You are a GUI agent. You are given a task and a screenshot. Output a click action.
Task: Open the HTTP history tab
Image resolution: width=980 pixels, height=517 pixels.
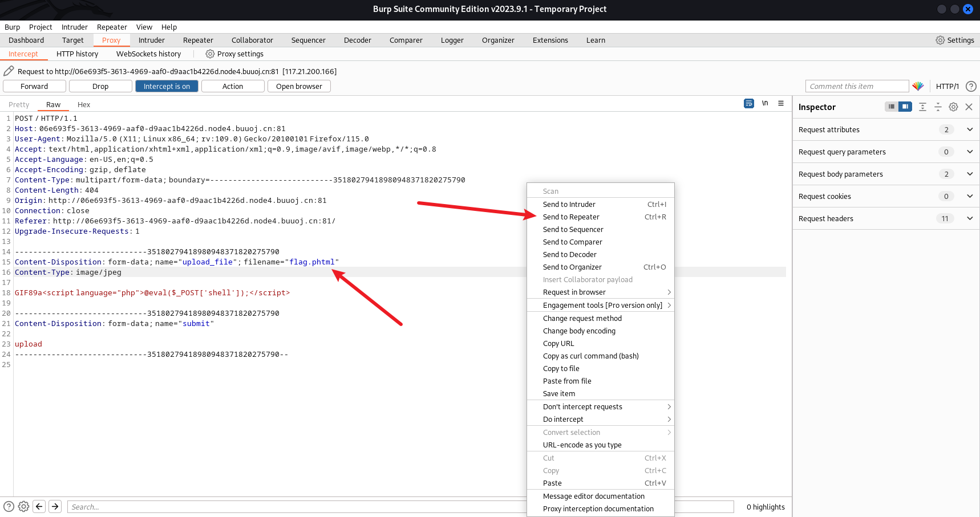tap(77, 54)
